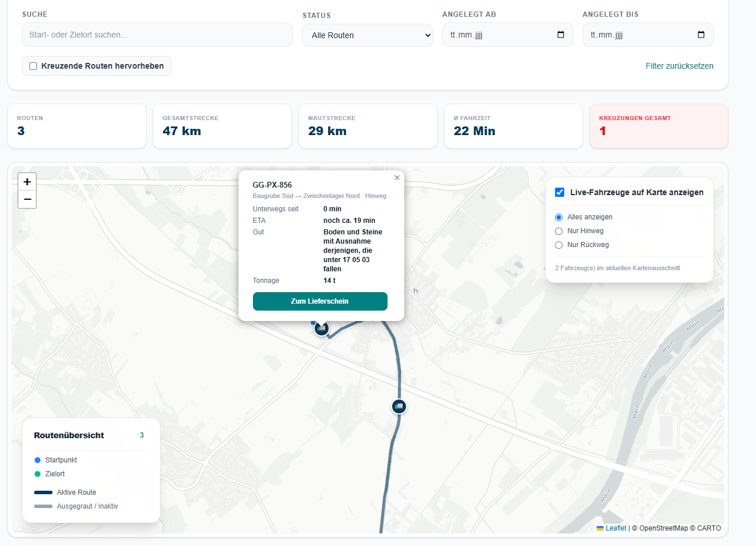
Task: Open calendar picker for Angelegt ab
Action: coord(560,35)
